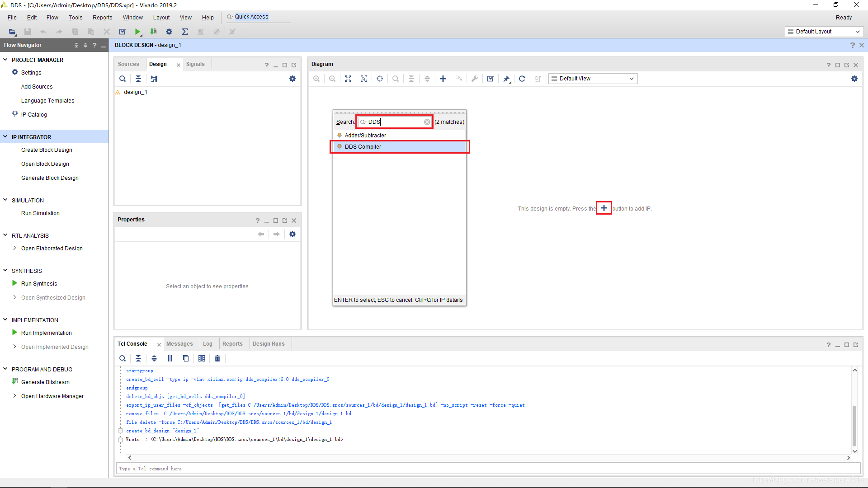Expand Open Hardware Manager item
868x488 pixels.
[15, 396]
